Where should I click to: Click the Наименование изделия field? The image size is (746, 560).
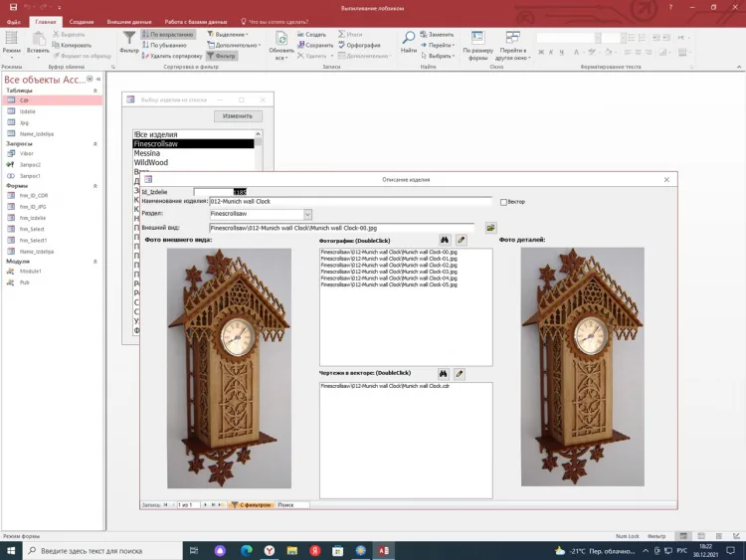click(351, 202)
